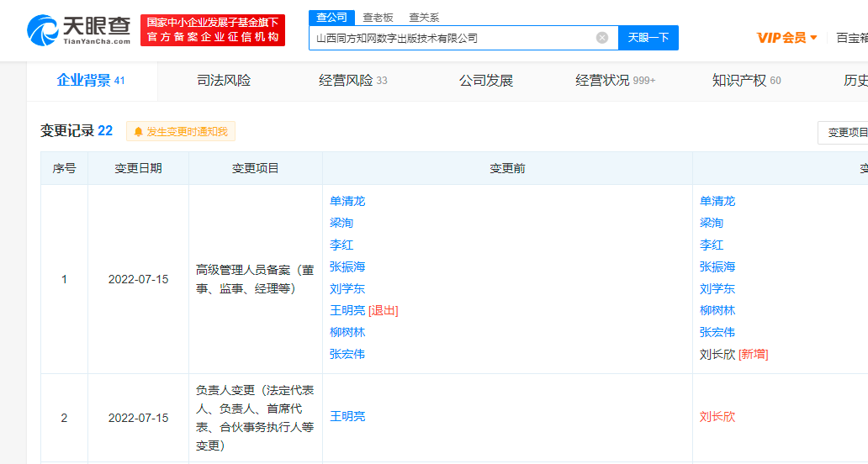Open 张振海 in the 变更前 column
The height and width of the screenshot is (464, 868).
[347, 267]
